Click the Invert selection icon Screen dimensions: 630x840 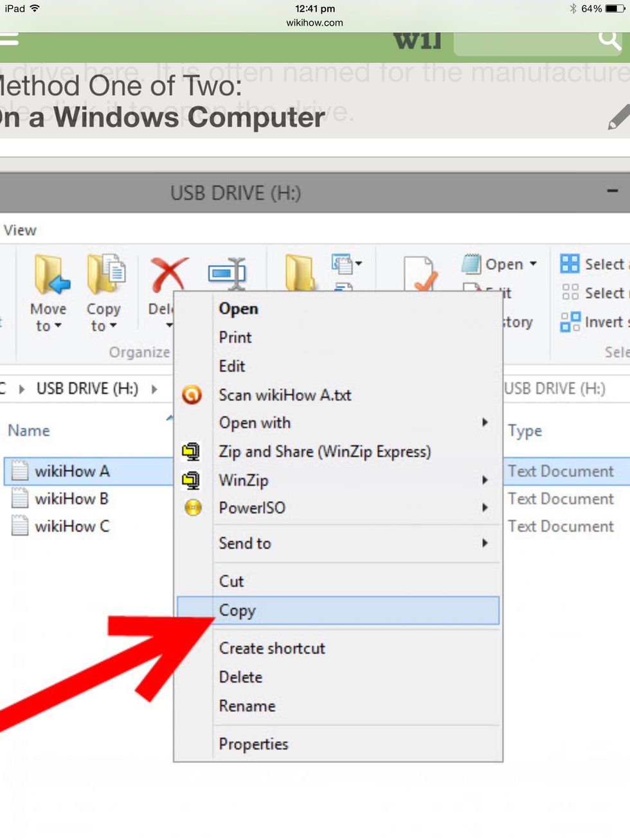point(570,321)
